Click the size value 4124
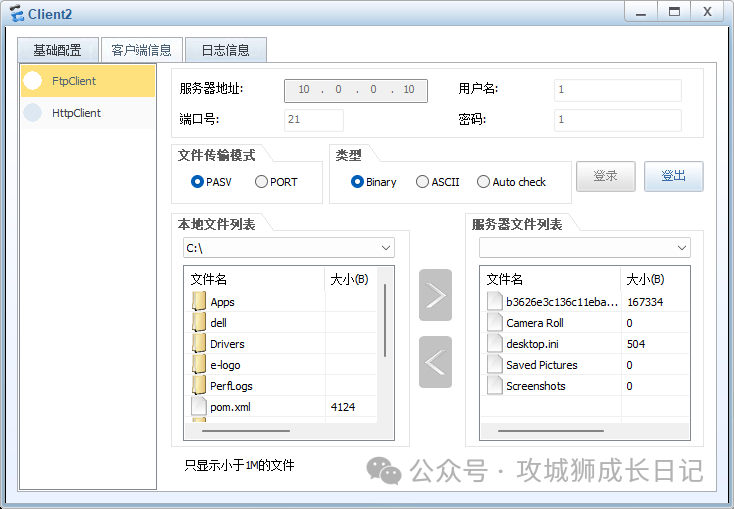 pyautogui.click(x=343, y=407)
